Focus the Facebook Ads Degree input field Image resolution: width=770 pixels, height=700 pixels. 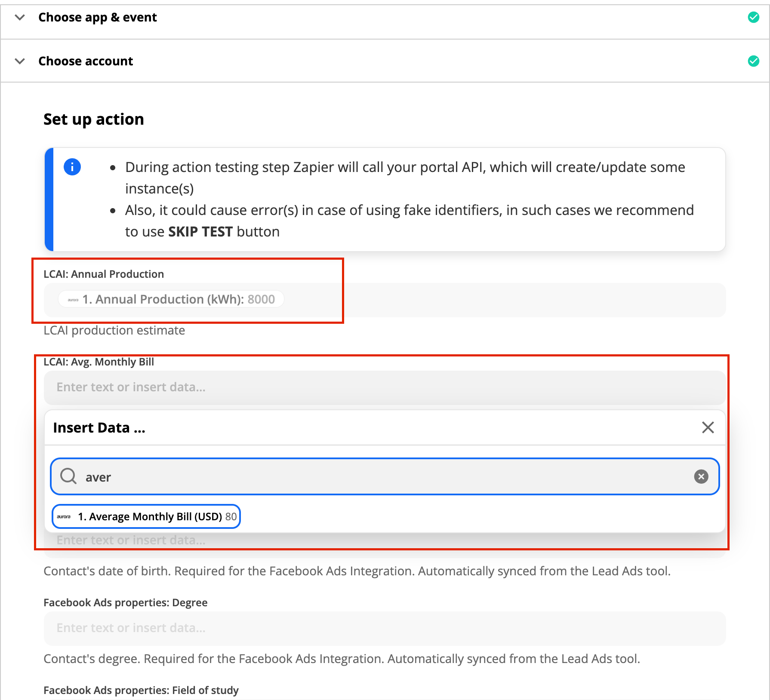coord(385,628)
